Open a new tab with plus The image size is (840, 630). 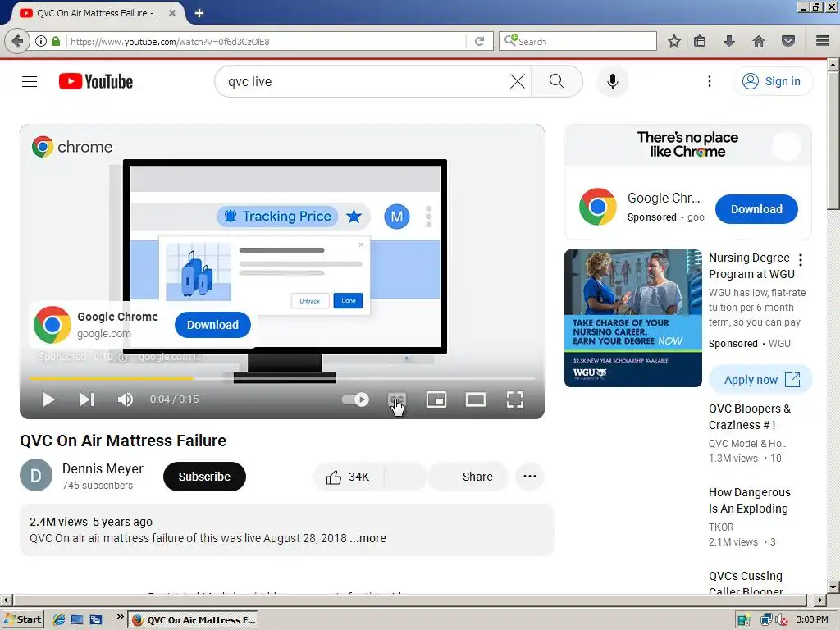(x=199, y=13)
